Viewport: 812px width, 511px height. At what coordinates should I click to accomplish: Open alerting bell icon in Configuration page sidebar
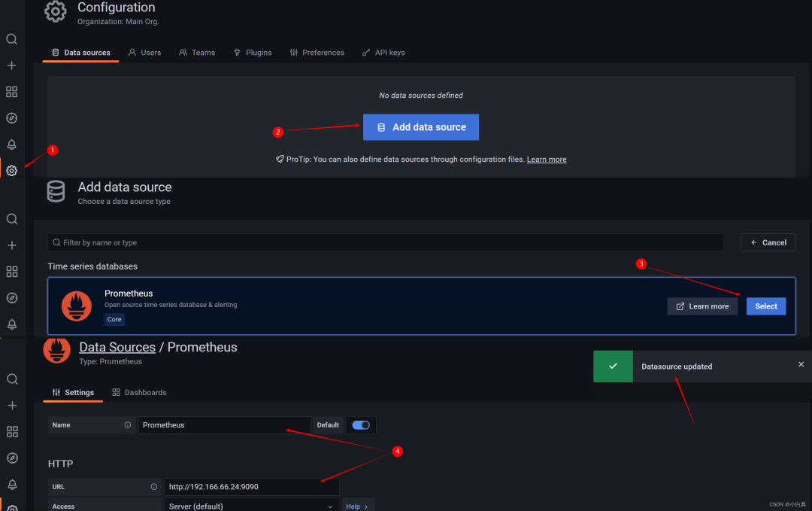pos(11,144)
